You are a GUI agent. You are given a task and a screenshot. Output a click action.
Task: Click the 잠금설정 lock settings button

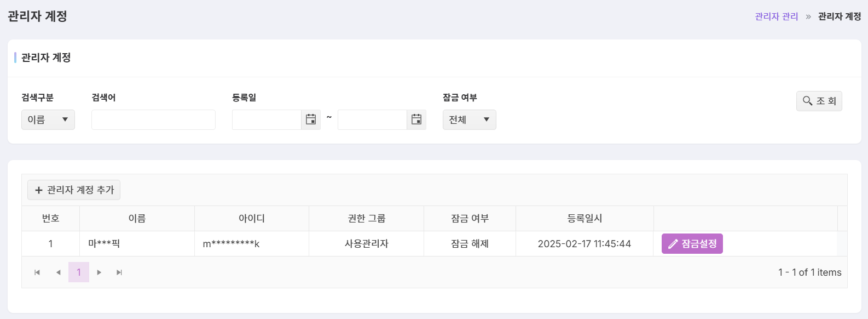point(692,244)
